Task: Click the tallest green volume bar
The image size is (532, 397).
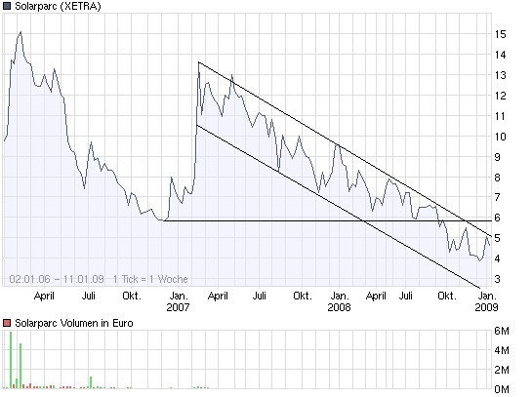Action: tap(11, 360)
